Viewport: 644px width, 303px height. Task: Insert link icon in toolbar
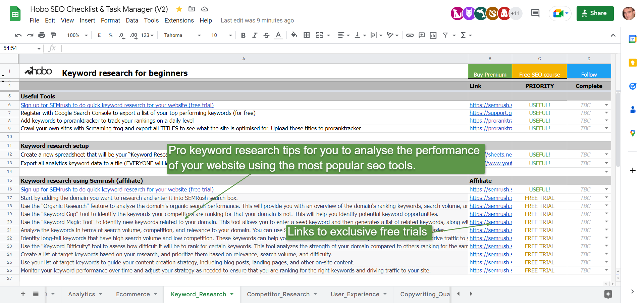coord(410,35)
